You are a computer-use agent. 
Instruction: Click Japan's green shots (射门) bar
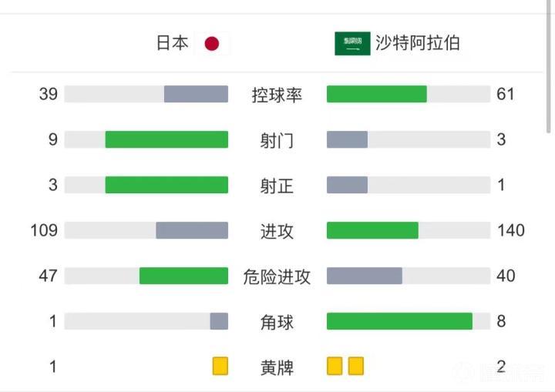click(x=166, y=139)
